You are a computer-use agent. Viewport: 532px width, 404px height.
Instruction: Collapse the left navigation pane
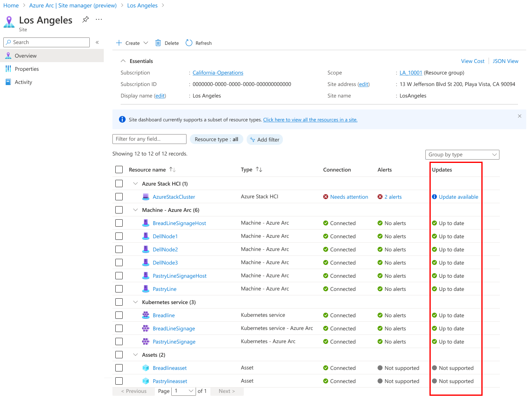click(x=97, y=42)
